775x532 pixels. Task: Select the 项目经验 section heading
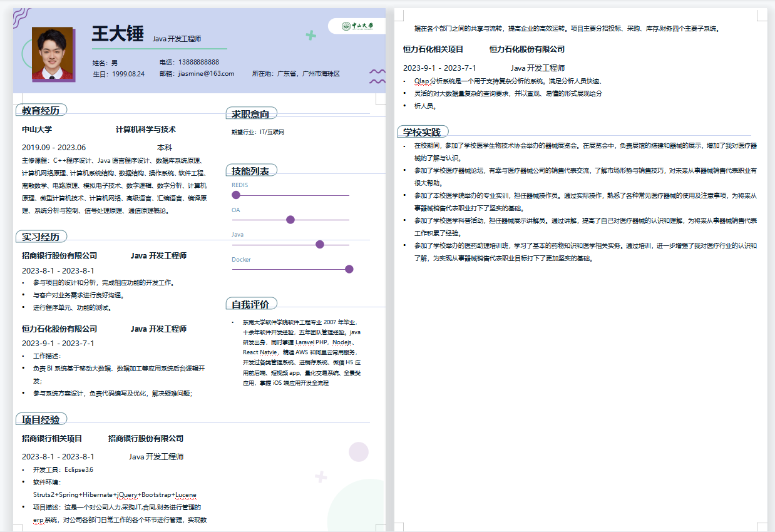click(41, 420)
